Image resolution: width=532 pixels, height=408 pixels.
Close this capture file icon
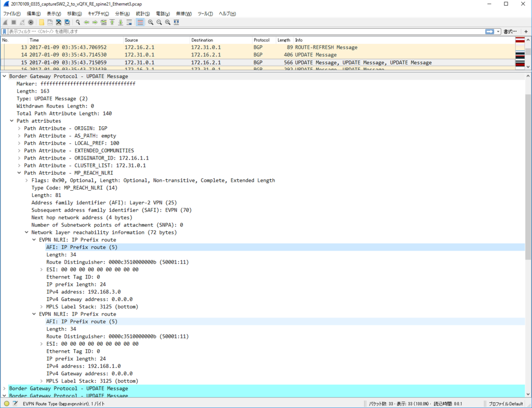tap(59, 22)
